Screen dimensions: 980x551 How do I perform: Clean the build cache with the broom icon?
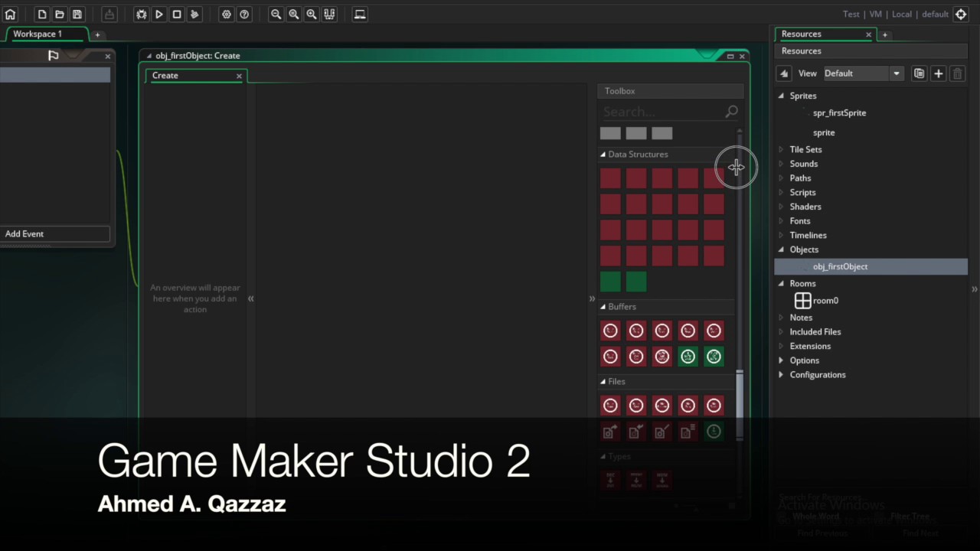pyautogui.click(x=194, y=14)
